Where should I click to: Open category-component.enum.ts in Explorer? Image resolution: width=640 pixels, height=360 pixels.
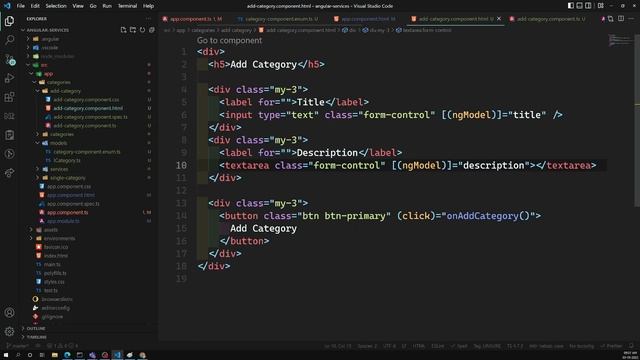tap(87, 152)
